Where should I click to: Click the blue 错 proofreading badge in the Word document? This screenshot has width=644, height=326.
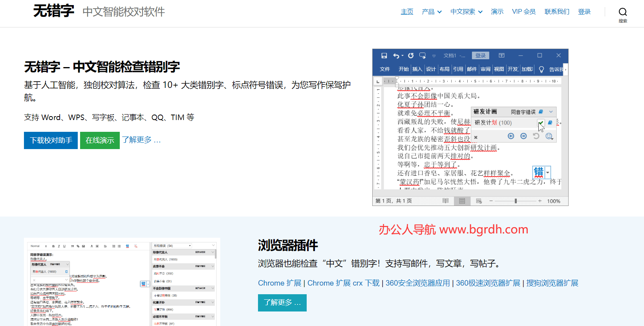point(539,172)
